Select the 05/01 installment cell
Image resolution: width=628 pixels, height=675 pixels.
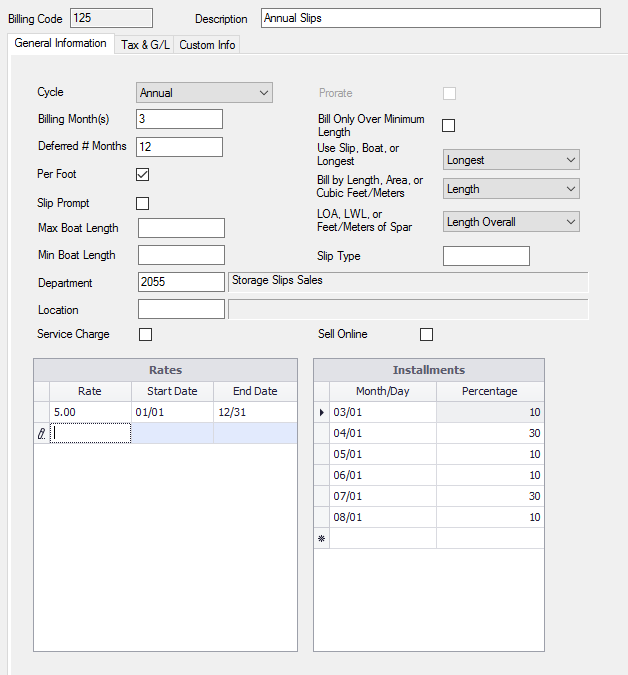coord(383,454)
